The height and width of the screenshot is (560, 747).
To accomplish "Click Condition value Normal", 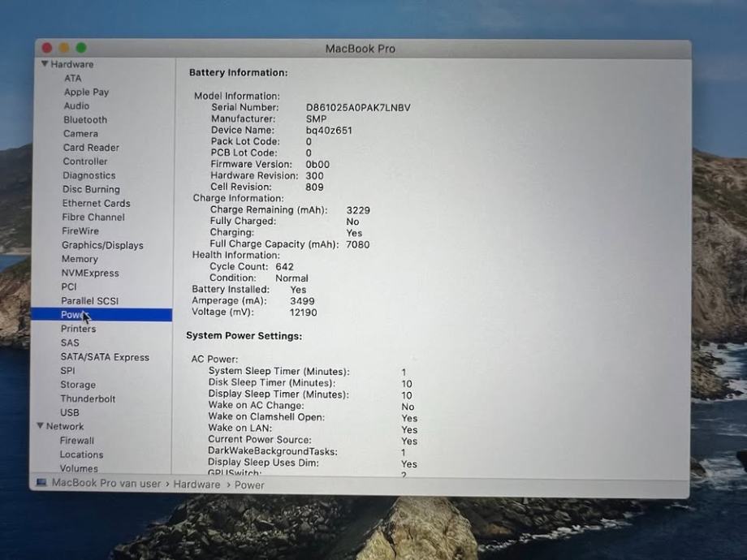I will pos(291,278).
